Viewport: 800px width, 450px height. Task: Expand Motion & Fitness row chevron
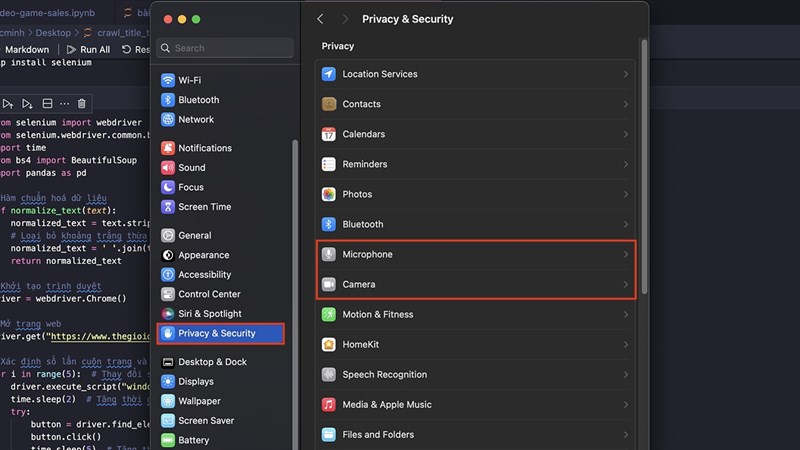point(626,314)
